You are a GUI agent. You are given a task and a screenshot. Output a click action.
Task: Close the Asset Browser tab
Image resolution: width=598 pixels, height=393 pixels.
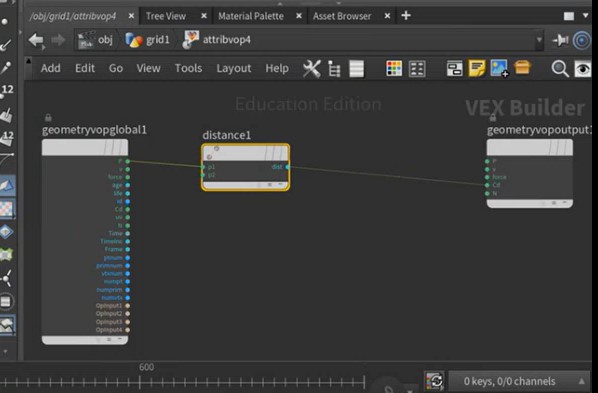(x=387, y=16)
